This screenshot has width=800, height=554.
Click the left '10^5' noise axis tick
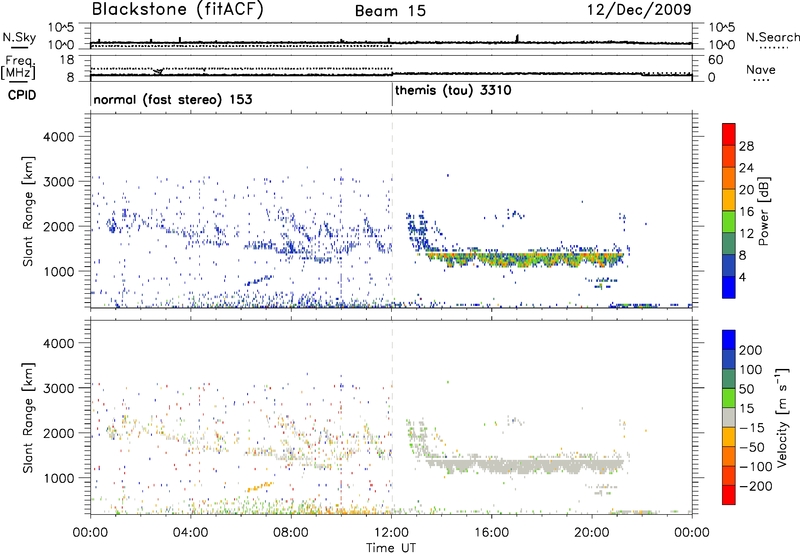(x=61, y=27)
